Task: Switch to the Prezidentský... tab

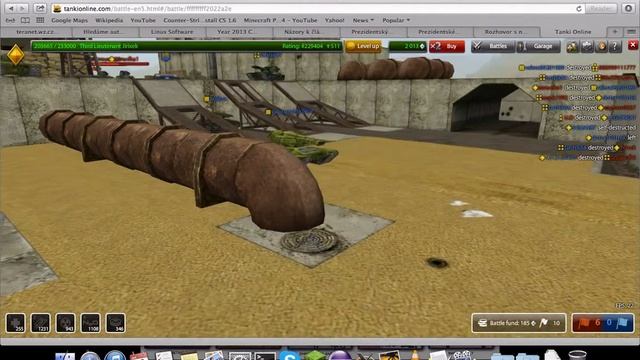Action: tap(373, 32)
